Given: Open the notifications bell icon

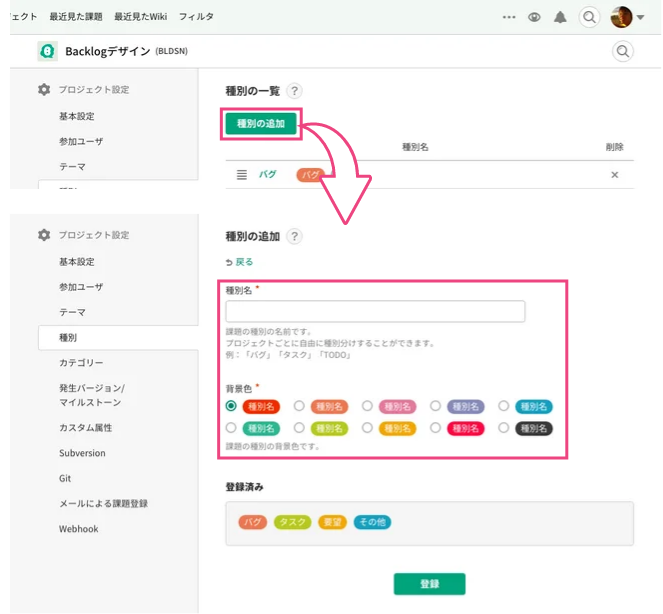Looking at the screenshot, I should pyautogui.click(x=560, y=17).
